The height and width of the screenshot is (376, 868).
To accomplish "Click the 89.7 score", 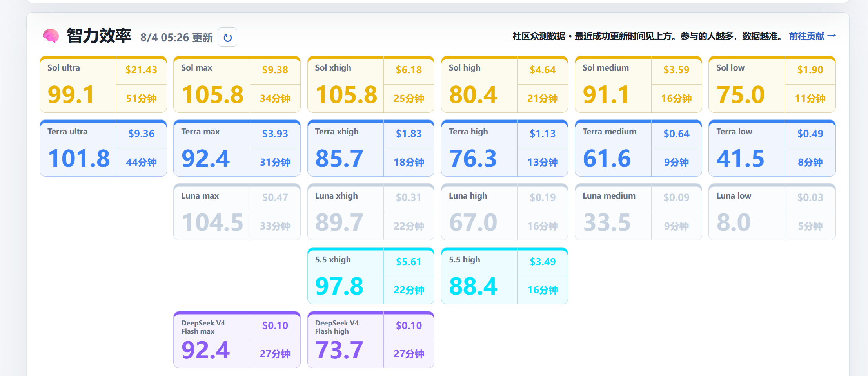I will pos(340,222).
